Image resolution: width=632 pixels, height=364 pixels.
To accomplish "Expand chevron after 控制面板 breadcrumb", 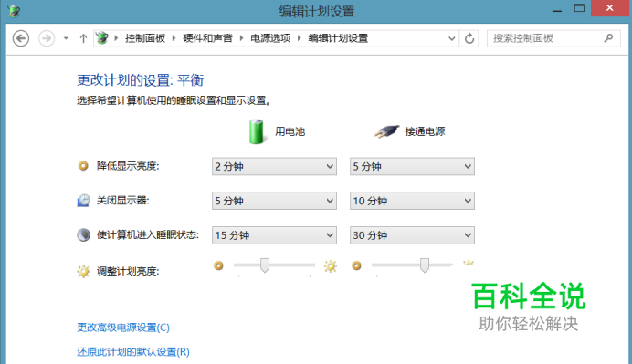I will tap(174, 38).
